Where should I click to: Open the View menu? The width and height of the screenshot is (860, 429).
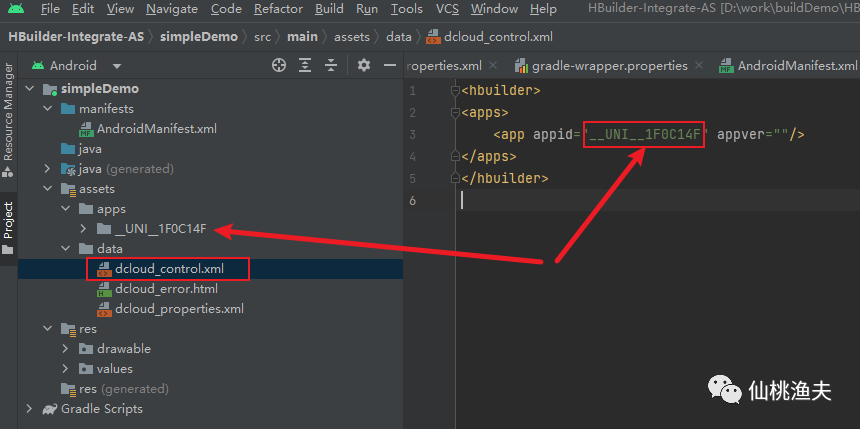coord(120,9)
